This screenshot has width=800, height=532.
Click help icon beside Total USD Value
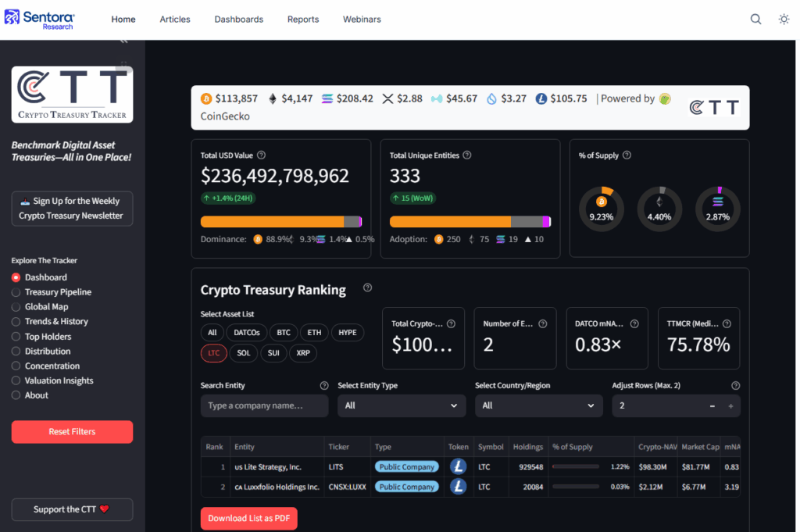(x=261, y=155)
